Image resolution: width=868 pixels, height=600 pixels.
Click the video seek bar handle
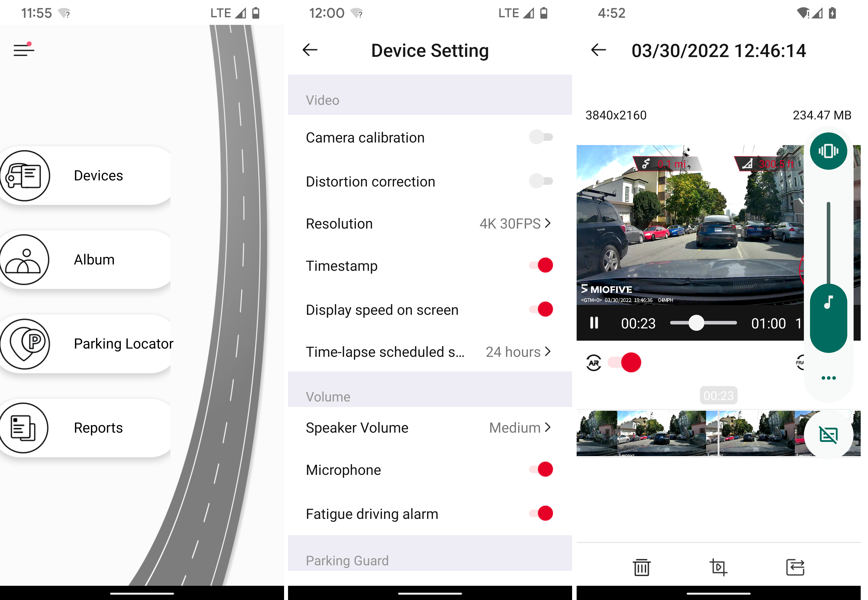click(x=696, y=323)
